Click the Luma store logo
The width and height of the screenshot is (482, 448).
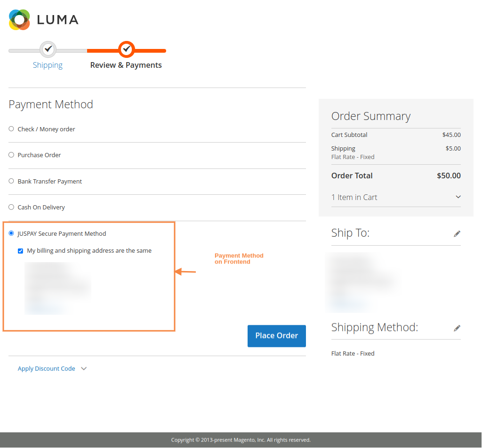43,20
